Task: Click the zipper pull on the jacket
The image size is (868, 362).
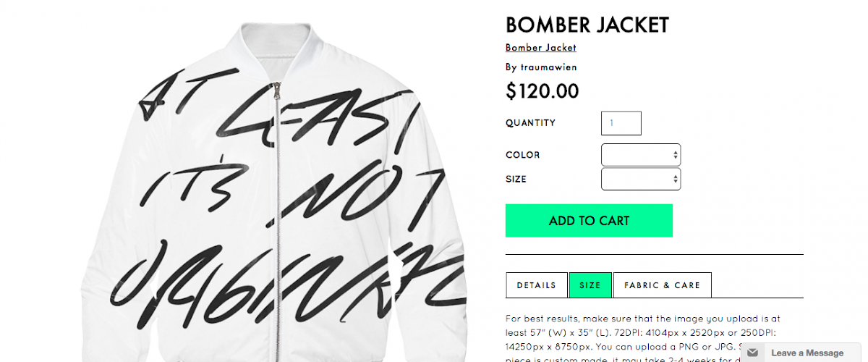Action: pyautogui.click(x=275, y=94)
